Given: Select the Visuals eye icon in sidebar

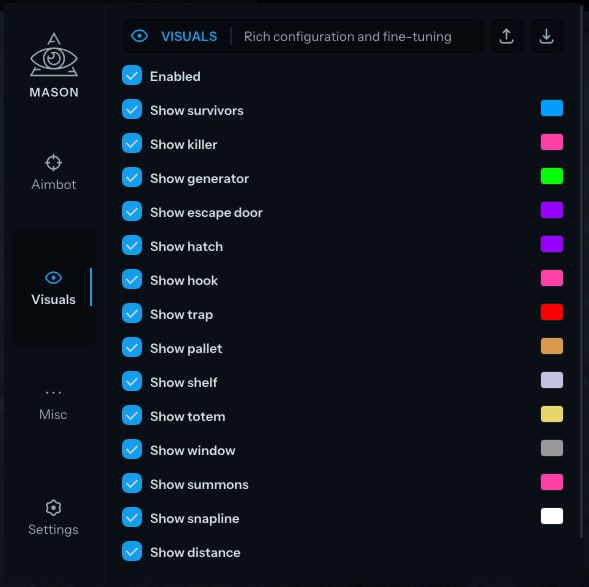Looking at the screenshot, I should [53, 278].
